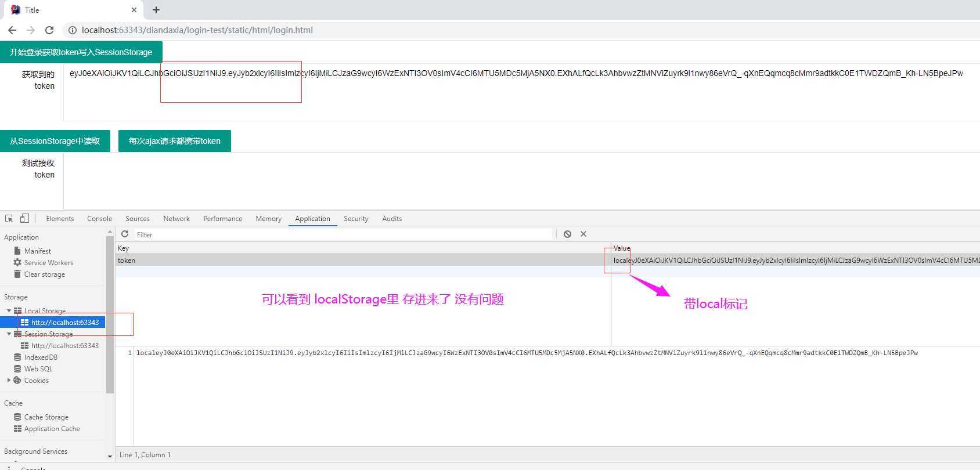980x470 pixels.
Task: Clear all storage entries with the circle-slash icon
Action: [x=567, y=234]
